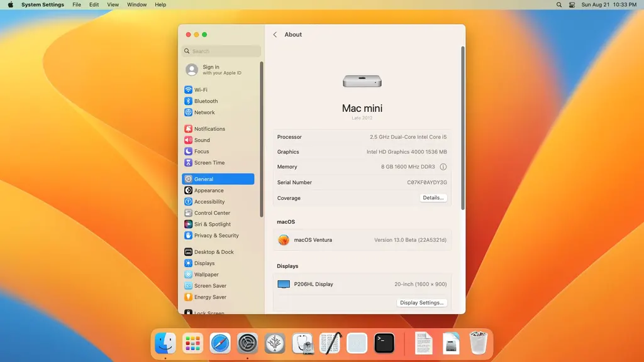Go back from the About page
This screenshot has width=644, height=362.
click(x=275, y=35)
